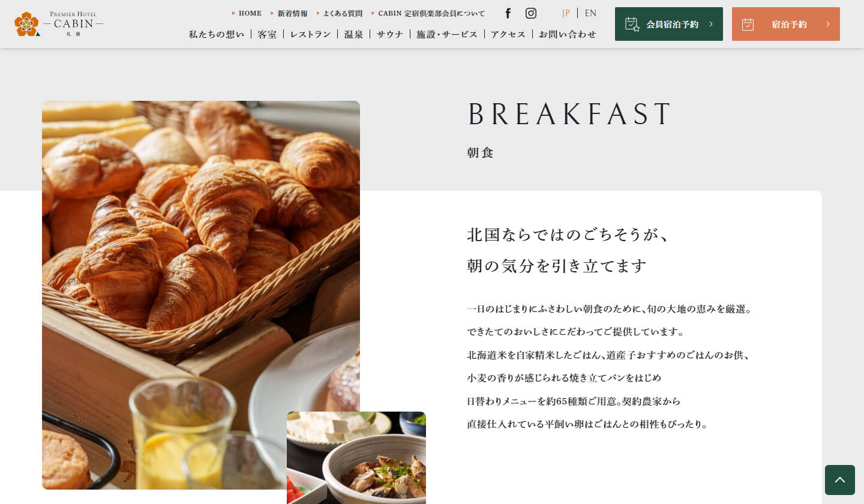The image size is (864, 504).
Task: Open the 客室 menu item
Action: 267,34
